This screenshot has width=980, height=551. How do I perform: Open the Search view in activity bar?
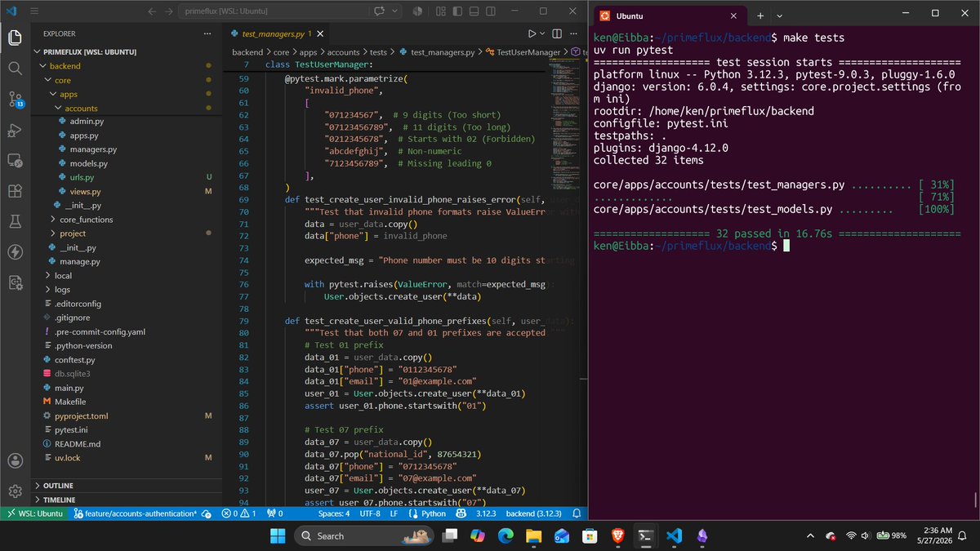click(x=15, y=69)
